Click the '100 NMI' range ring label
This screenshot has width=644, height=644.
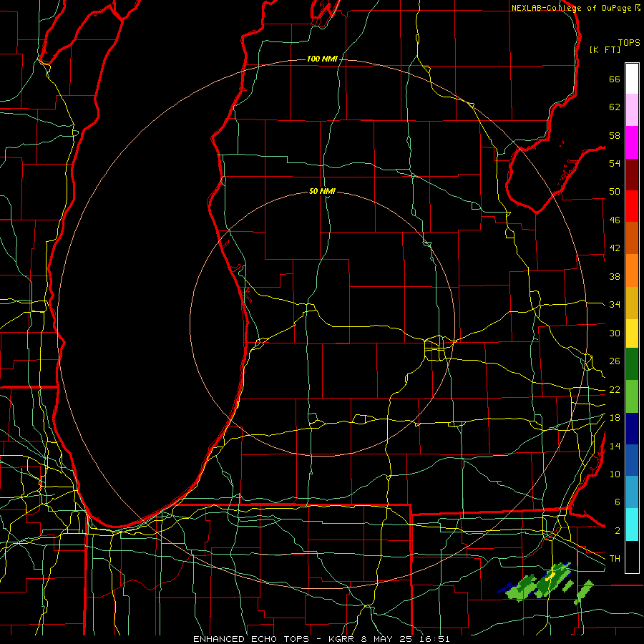tap(322, 59)
